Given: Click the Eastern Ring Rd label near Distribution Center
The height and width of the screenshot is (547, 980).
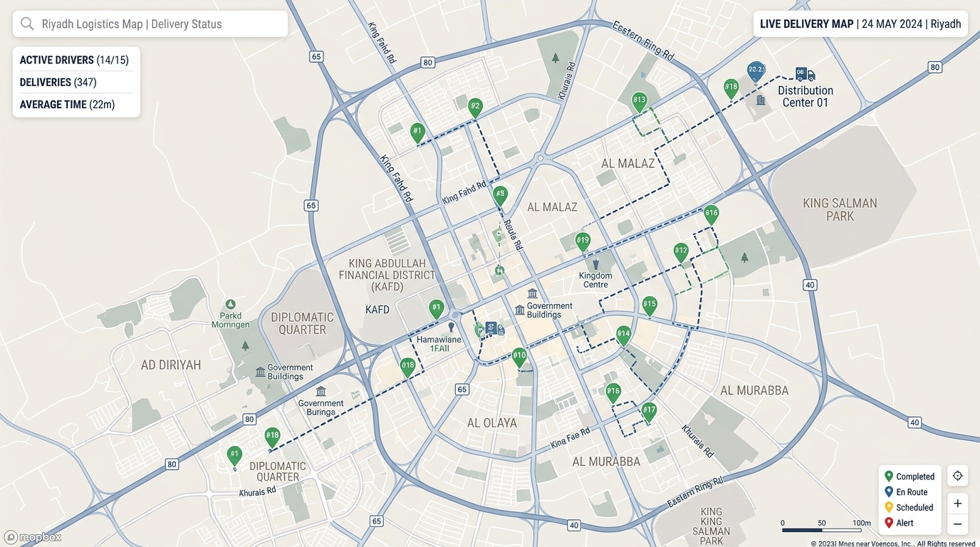Looking at the screenshot, I should [x=643, y=40].
